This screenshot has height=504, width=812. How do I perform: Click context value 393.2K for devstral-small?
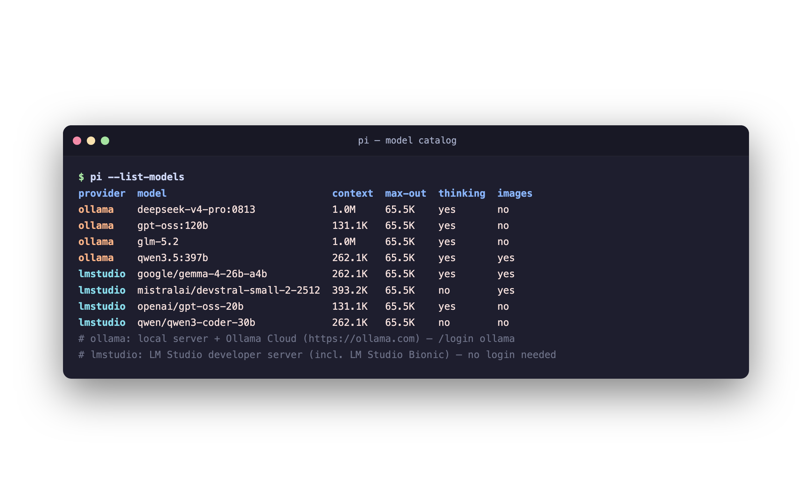tap(350, 290)
